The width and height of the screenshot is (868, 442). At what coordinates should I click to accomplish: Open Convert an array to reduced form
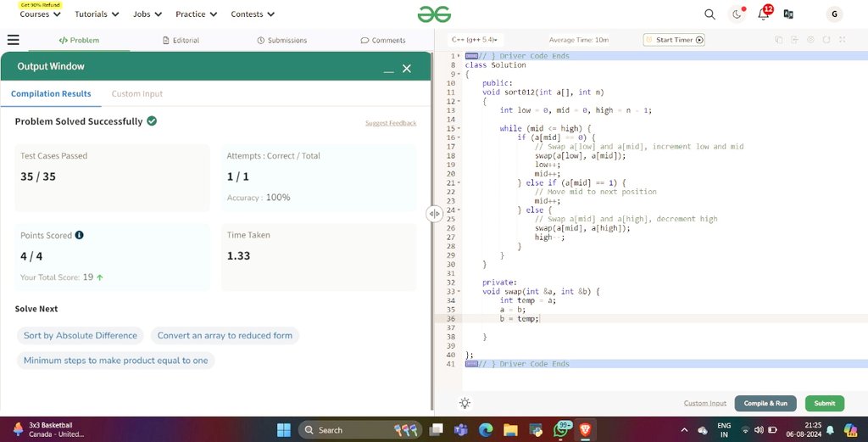click(x=225, y=336)
